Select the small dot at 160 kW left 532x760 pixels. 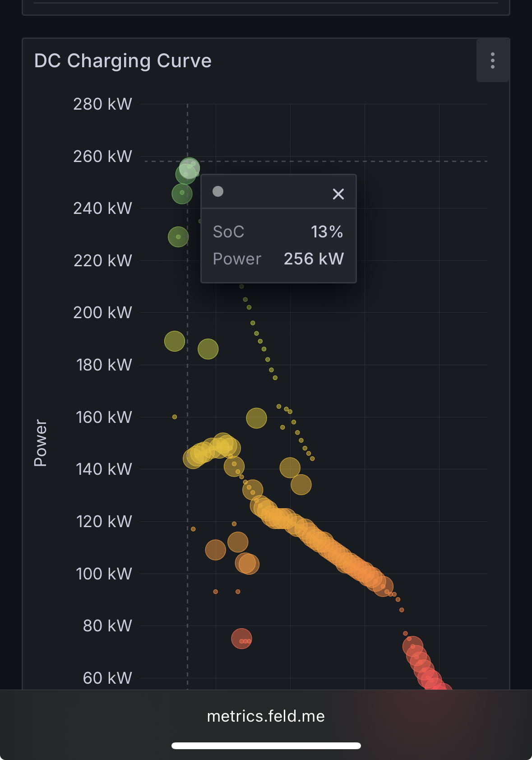[175, 417]
